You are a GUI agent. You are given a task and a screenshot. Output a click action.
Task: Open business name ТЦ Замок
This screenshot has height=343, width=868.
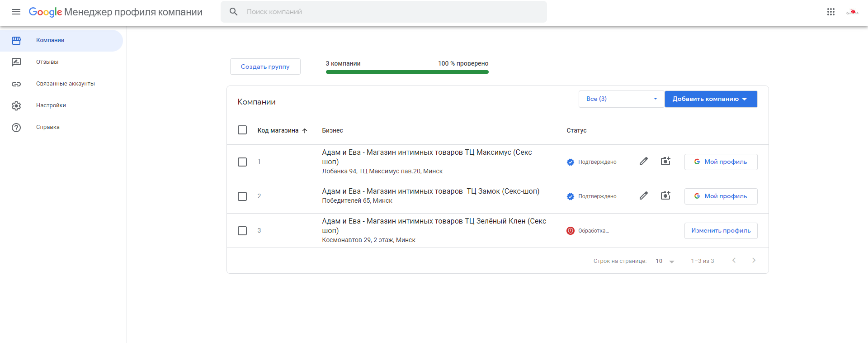[x=430, y=191]
